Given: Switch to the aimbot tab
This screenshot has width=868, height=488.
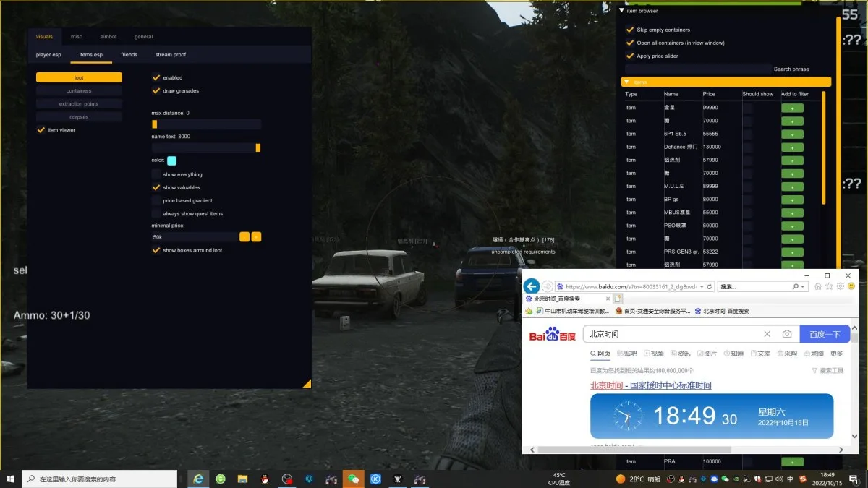Looking at the screenshot, I should click(x=109, y=36).
